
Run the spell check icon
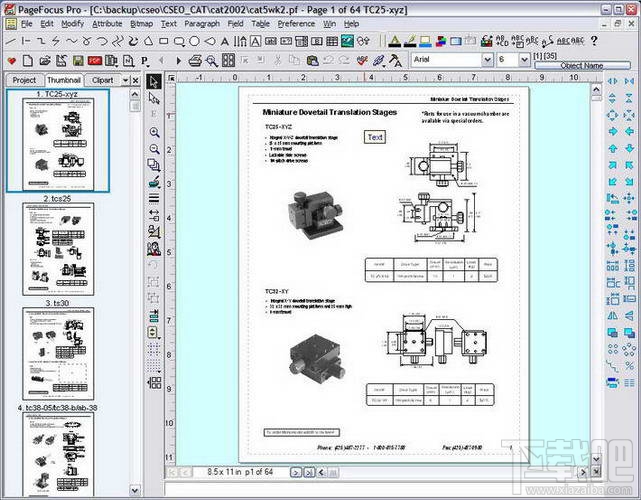click(x=362, y=61)
